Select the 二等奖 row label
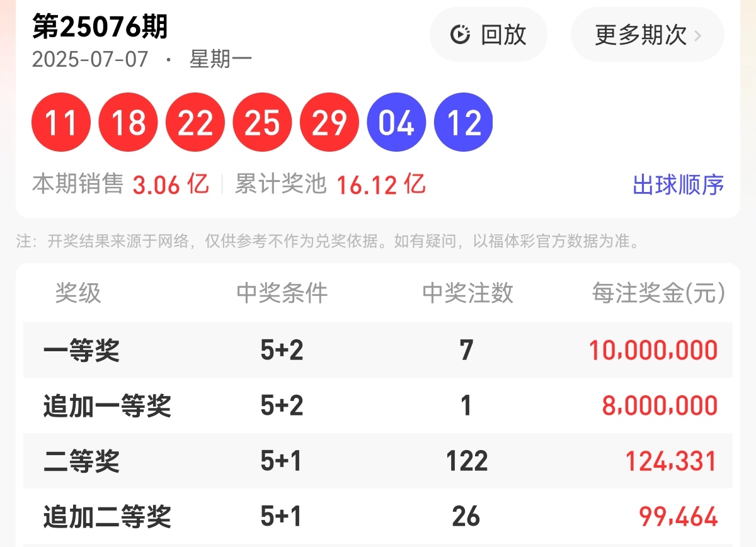Viewport: 756px width, 547px height. click(x=81, y=461)
